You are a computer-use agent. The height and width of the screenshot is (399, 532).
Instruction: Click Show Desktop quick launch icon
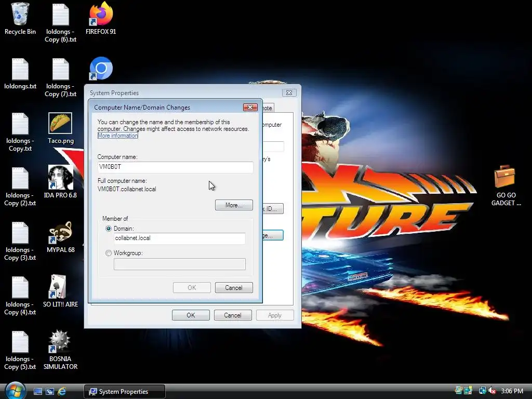pyautogui.click(x=37, y=392)
